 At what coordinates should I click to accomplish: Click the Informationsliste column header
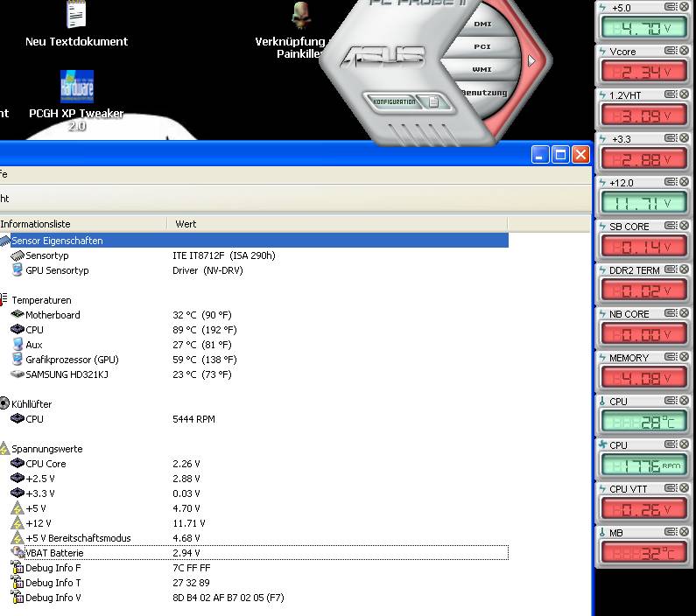point(83,224)
